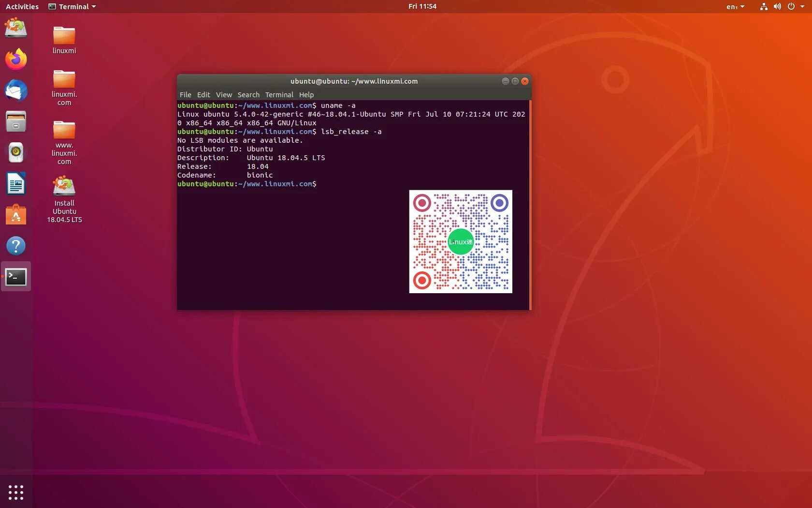Open Ubuntu Software from the dock

pos(16,215)
